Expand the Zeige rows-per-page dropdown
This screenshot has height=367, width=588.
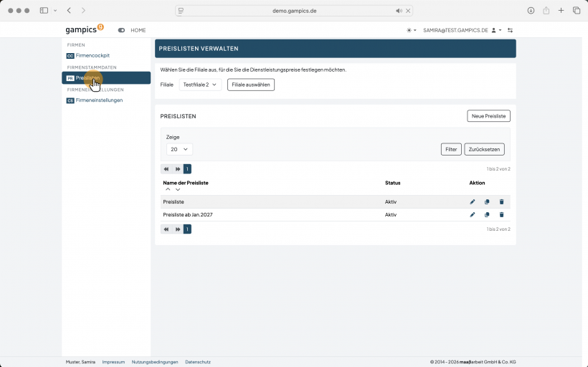click(179, 149)
